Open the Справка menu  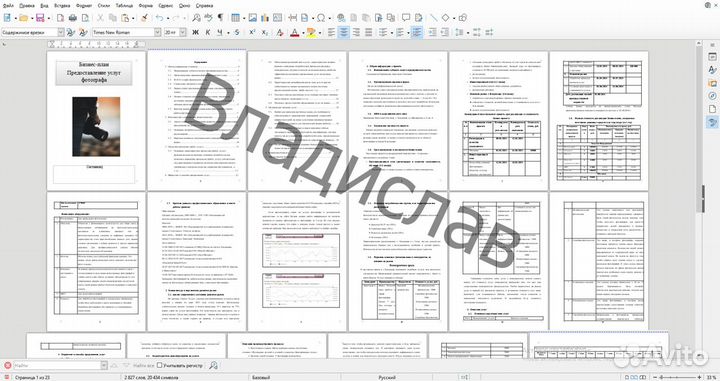204,6
